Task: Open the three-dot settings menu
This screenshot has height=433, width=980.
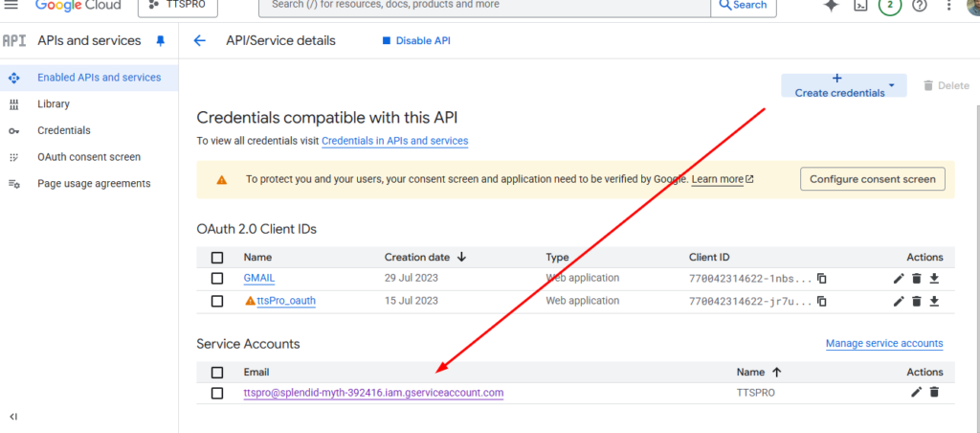Action: click(948, 5)
